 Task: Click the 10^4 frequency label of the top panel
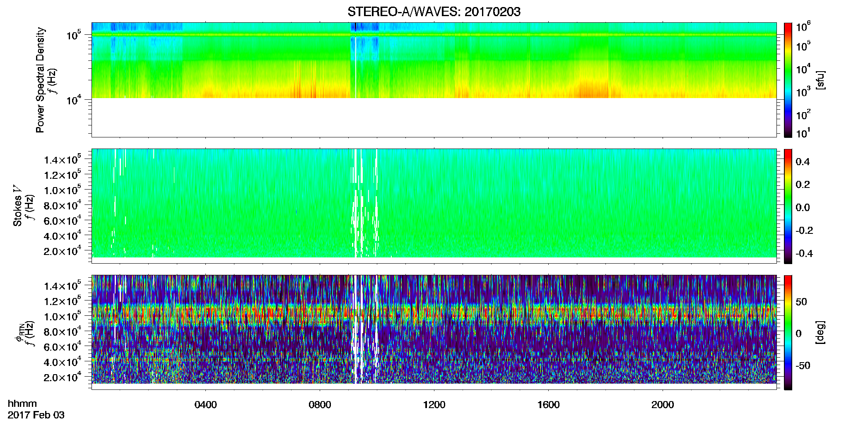pos(74,100)
